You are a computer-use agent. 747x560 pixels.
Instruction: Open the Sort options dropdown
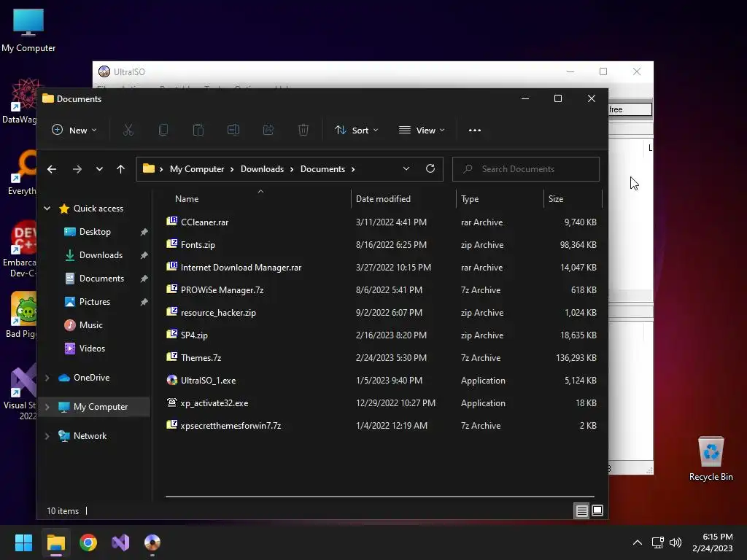coord(356,130)
